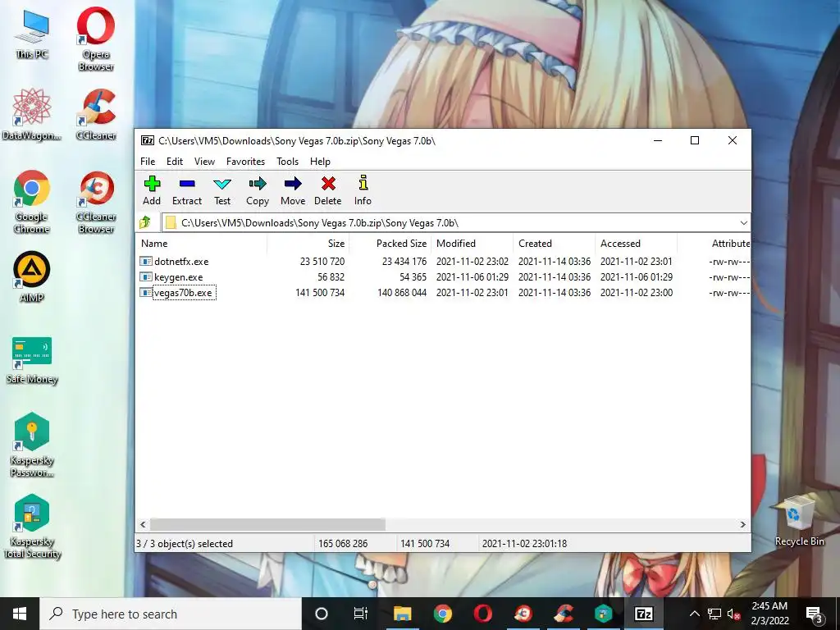This screenshot has height=630, width=840.
Task: Open This PC desktop icon
Action: tap(32, 34)
